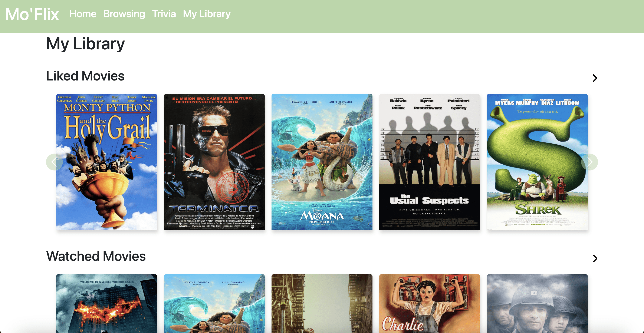Open the Browsing page
The image size is (644, 333).
coord(124,14)
